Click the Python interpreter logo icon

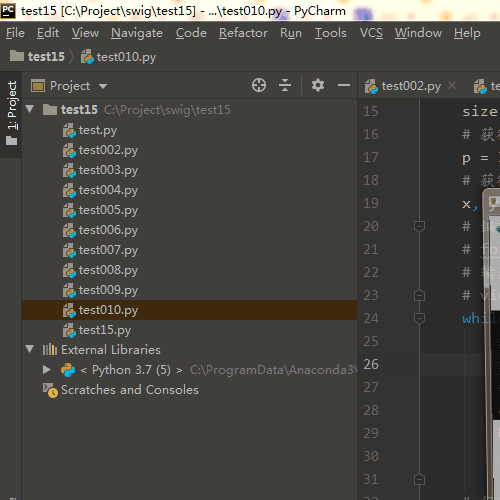click(x=68, y=370)
